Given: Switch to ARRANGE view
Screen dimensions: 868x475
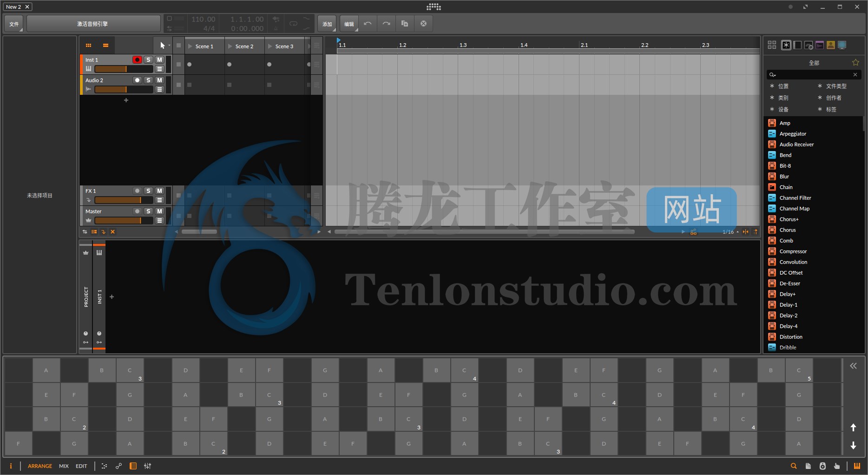Looking at the screenshot, I should pos(40,466).
